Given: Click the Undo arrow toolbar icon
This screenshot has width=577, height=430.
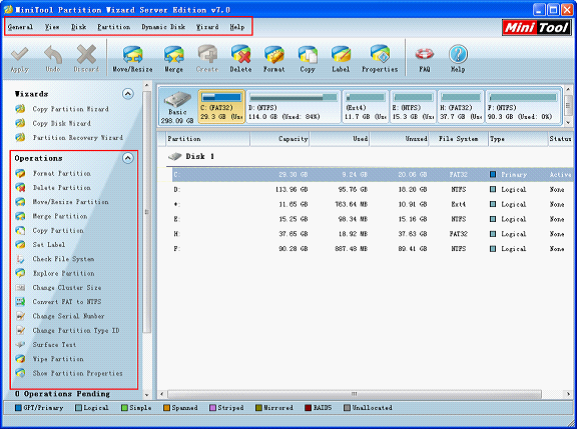Looking at the screenshot, I should pos(53,55).
